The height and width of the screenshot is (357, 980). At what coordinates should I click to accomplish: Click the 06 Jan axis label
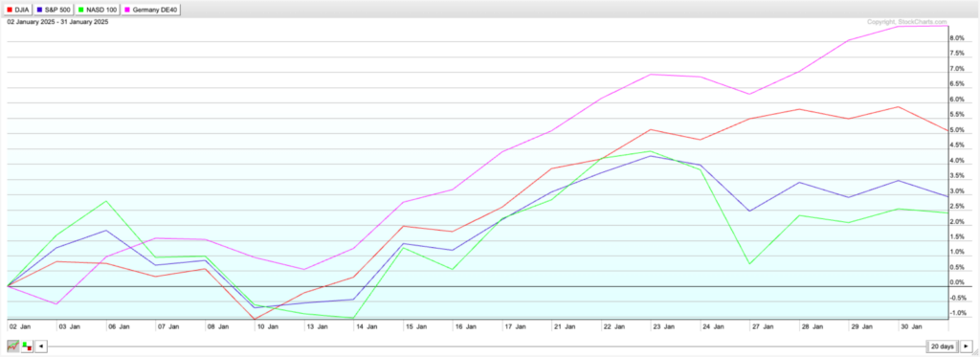pos(118,326)
